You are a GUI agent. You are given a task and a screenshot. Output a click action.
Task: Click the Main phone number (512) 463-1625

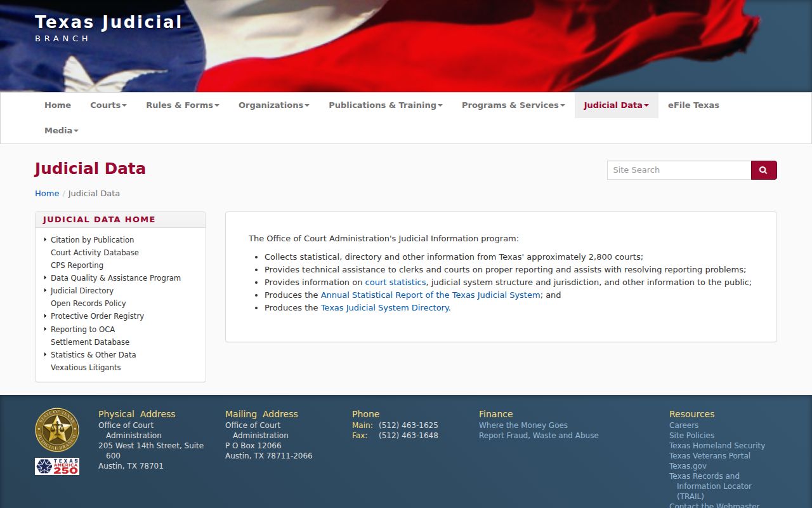(409, 425)
